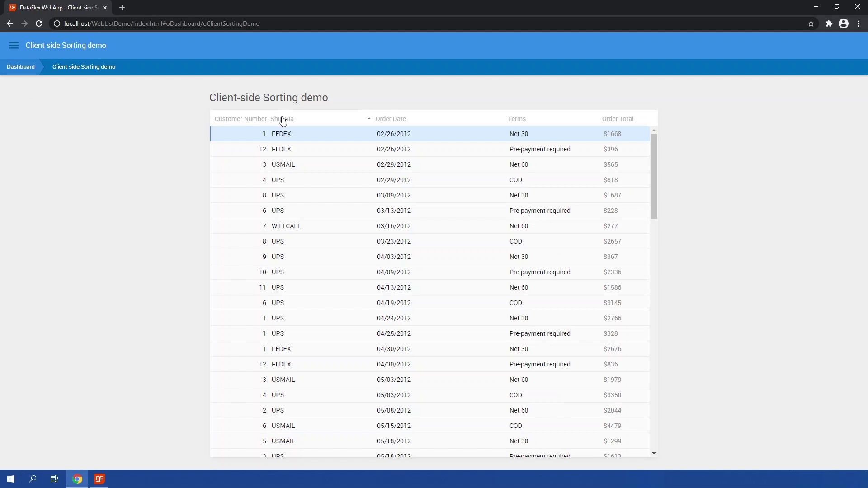Click the ascending sort arrow indicator
The width and height of the screenshot is (868, 488).
(369, 119)
